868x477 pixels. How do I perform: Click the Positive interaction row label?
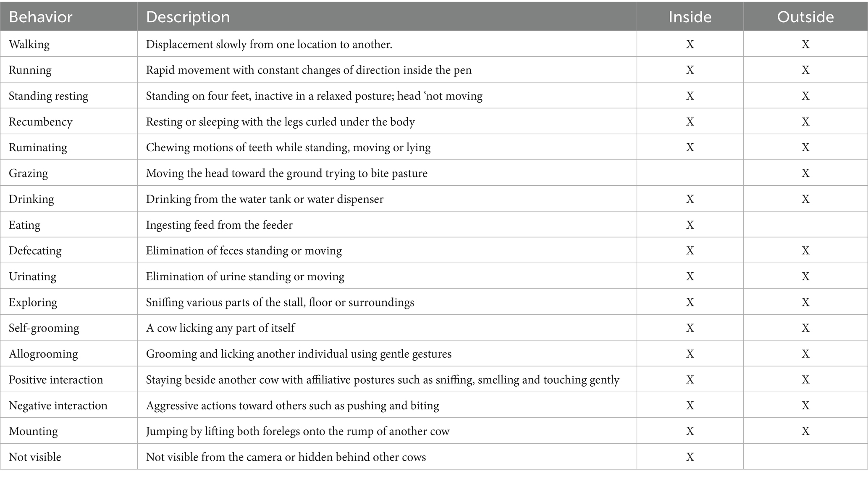click(x=56, y=379)
